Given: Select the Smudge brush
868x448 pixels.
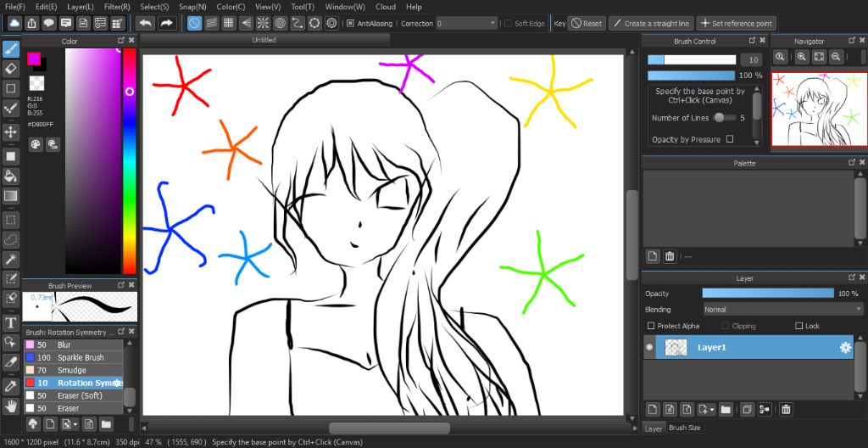Looking at the screenshot, I should (x=74, y=371).
